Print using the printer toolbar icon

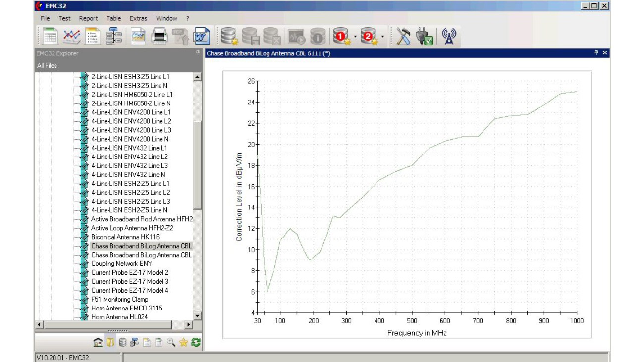click(x=160, y=36)
